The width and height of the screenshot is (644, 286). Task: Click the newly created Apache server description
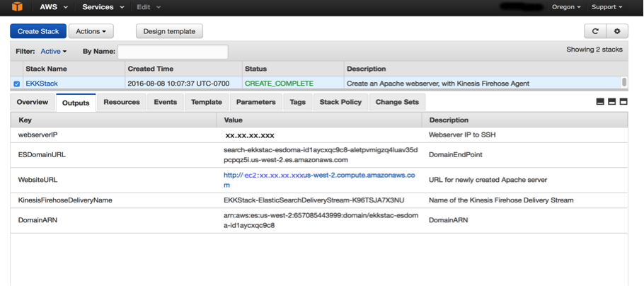[488, 180]
